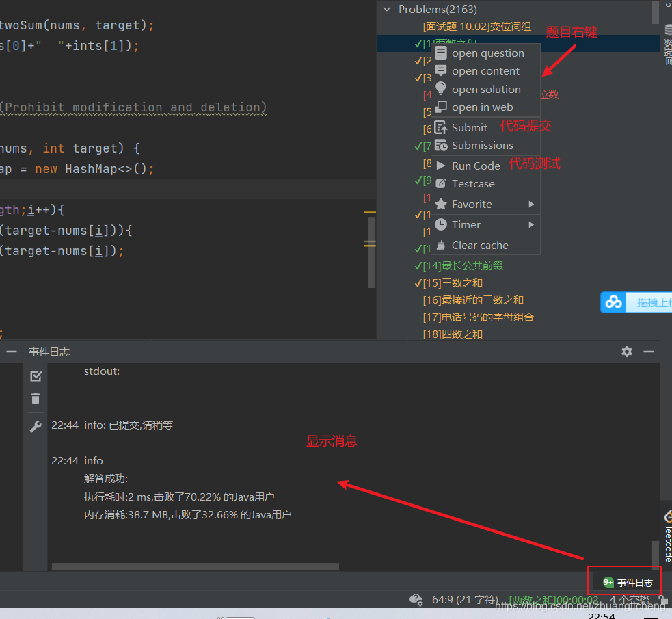This screenshot has width=672, height=619.
Task: Click the 拖拽上传 upload button
Action: coord(649,302)
